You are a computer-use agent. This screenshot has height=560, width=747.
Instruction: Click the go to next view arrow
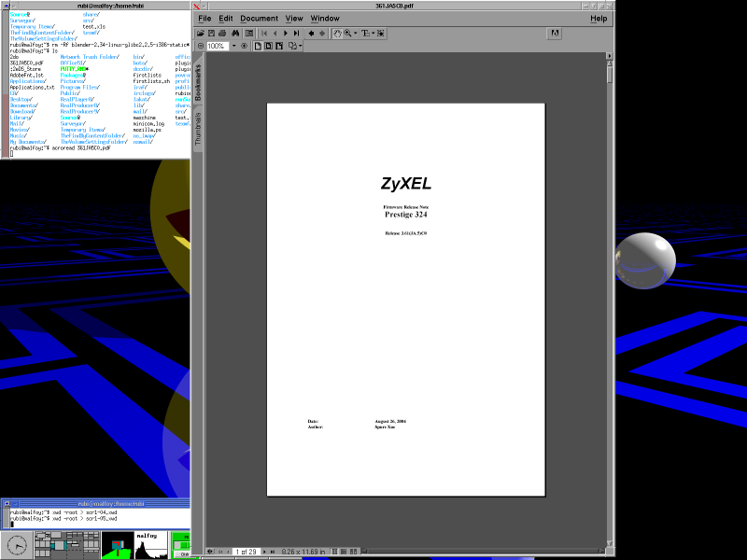click(322, 34)
